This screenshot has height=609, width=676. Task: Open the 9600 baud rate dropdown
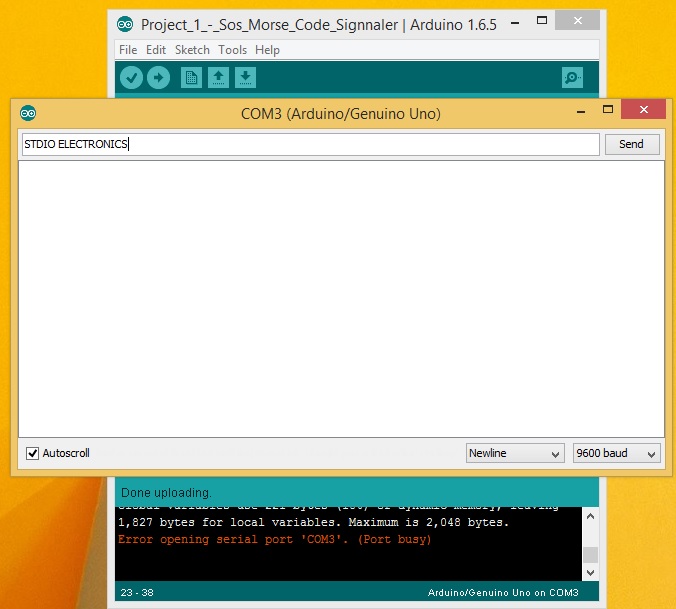pos(617,453)
